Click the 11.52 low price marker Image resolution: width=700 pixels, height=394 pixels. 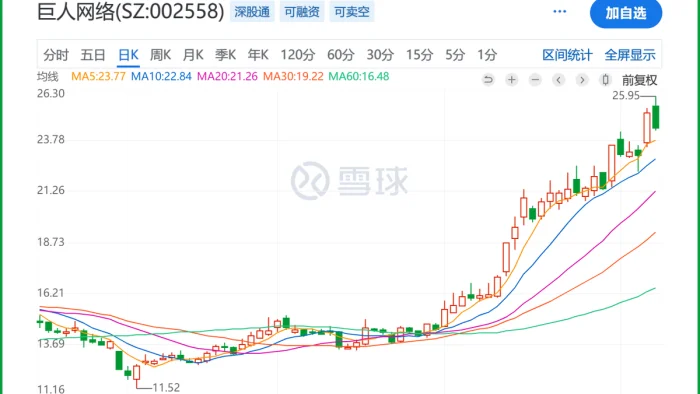tap(166, 388)
